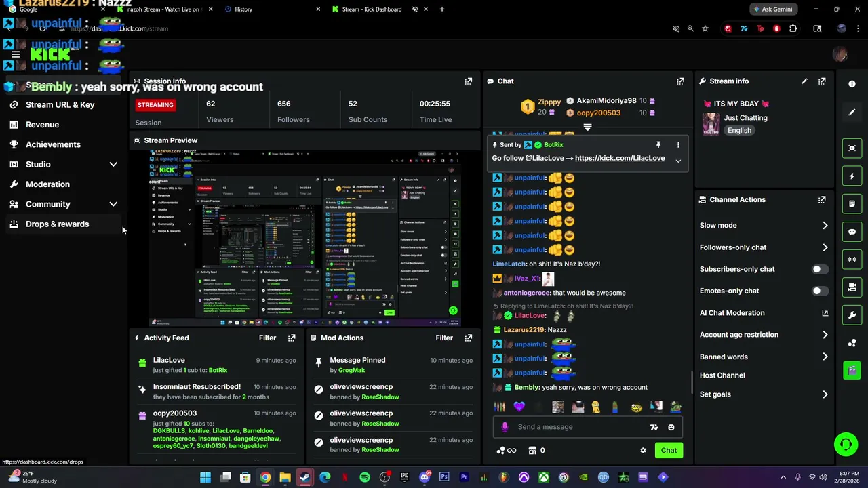This screenshot has width=868, height=488.
Task: Expand the Studio sidebar section
Action: click(113, 165)
